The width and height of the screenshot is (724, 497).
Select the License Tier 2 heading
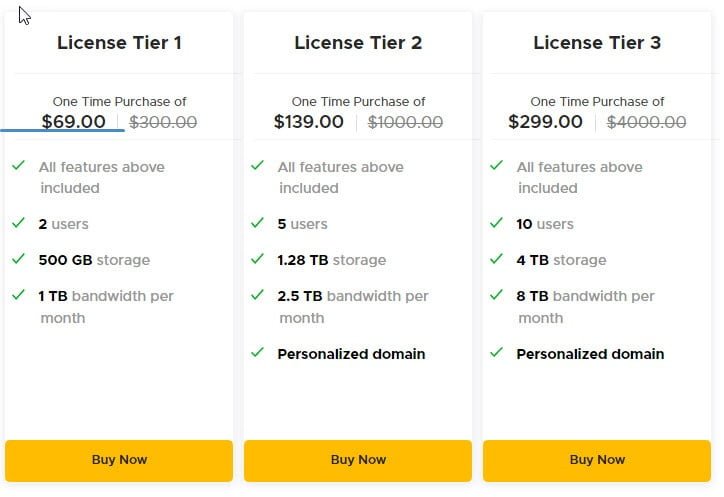point(358,42)
